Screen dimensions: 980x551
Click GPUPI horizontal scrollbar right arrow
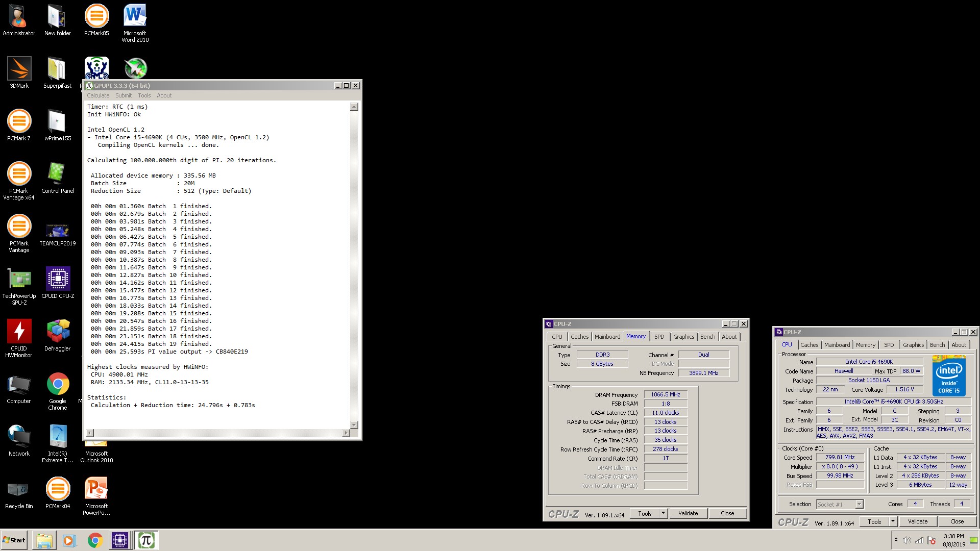pos(346,433)
